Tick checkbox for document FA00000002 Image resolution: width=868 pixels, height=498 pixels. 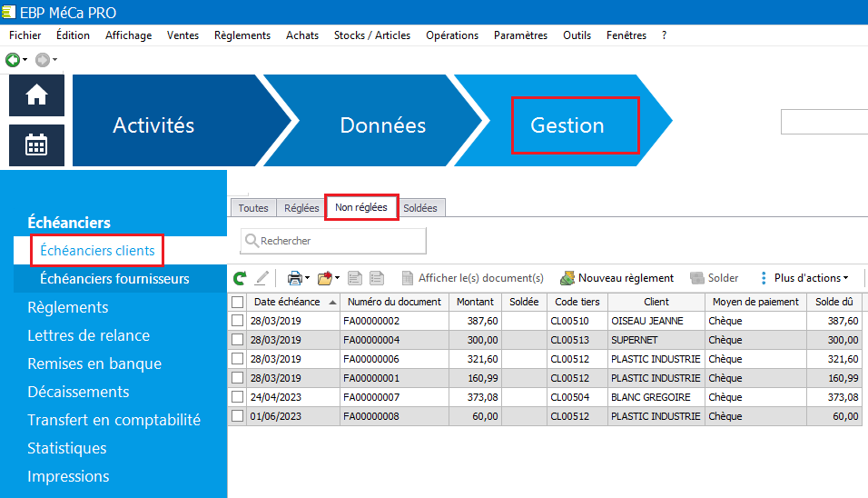(x=238, y=321)
